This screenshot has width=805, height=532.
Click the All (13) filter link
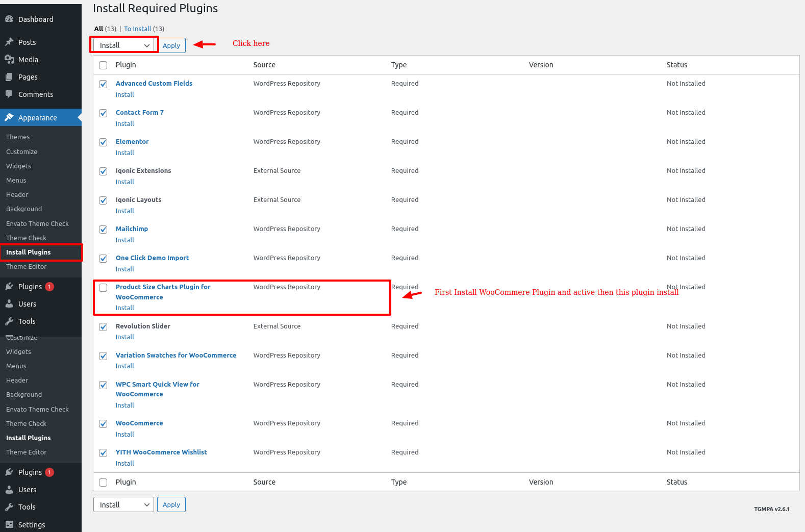pyautogui.click(x=105, y=29)
